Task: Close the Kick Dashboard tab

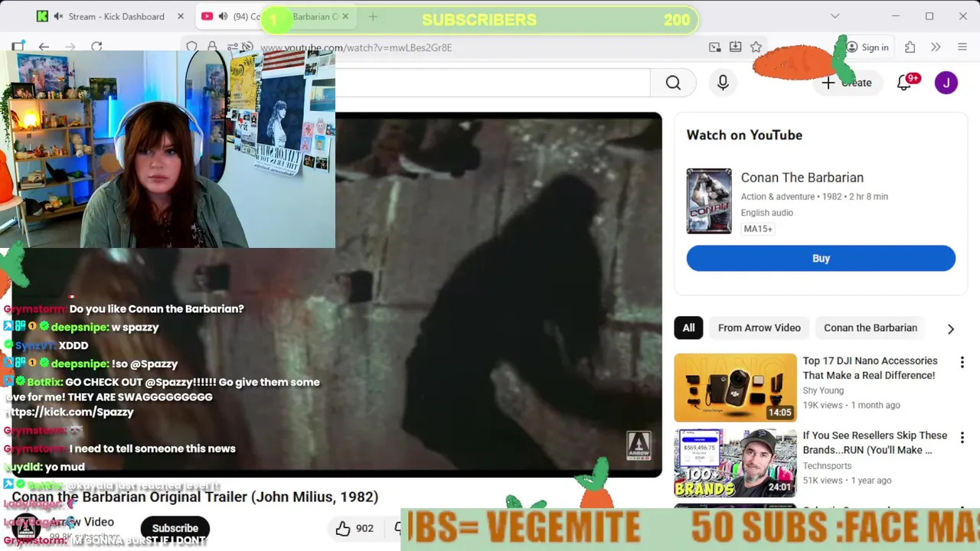Action: tap(181, 16)
